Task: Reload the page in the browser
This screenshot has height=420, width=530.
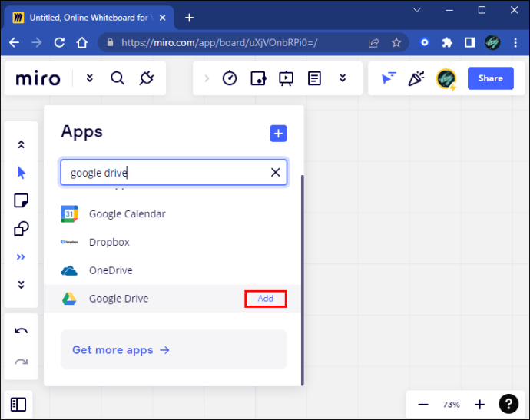Action: click(x=59, y=42)
